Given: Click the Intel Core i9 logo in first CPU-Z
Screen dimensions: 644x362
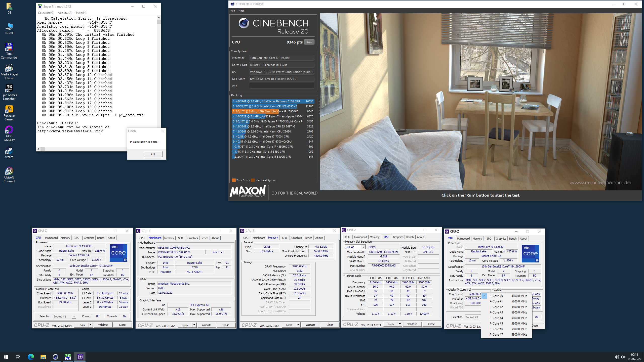Looking at the screenshot, I should [x=118, y=253].
